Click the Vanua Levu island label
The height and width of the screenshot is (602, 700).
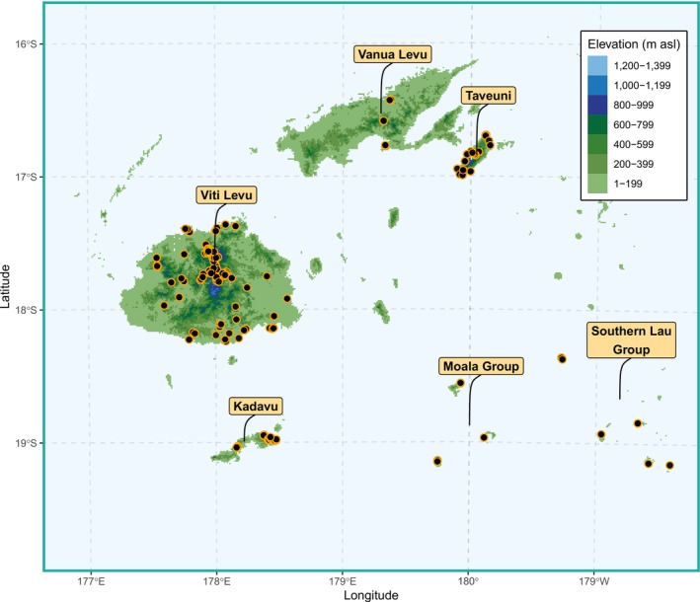coord(392,54)
